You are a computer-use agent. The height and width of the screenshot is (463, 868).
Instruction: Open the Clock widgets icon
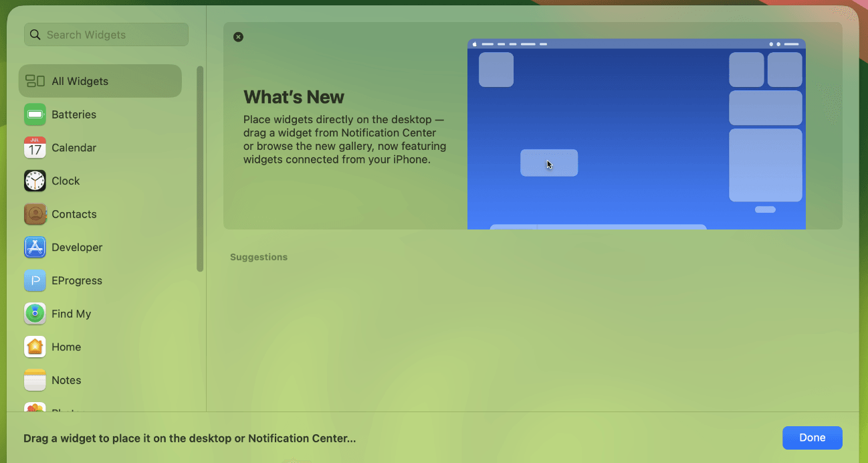35,181
